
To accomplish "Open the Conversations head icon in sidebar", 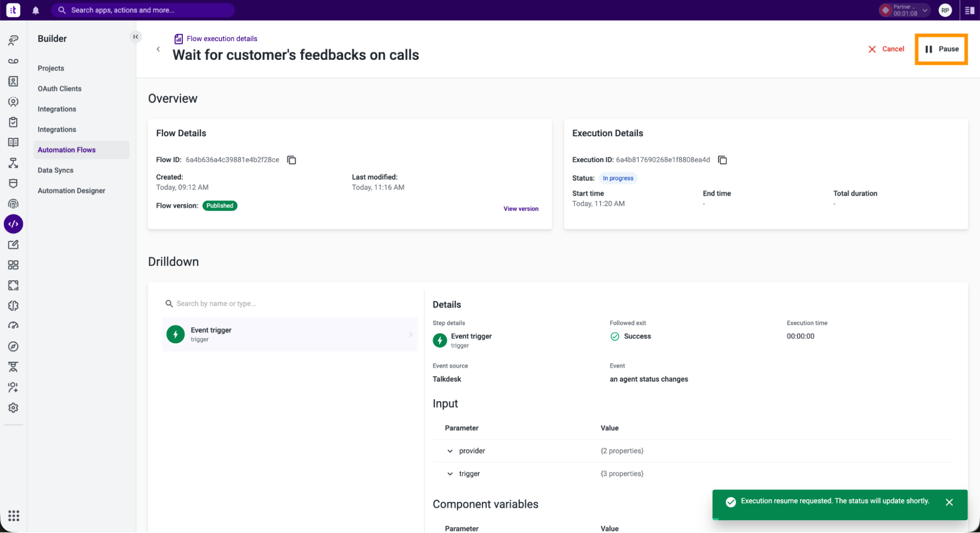I will coord(13,40).
